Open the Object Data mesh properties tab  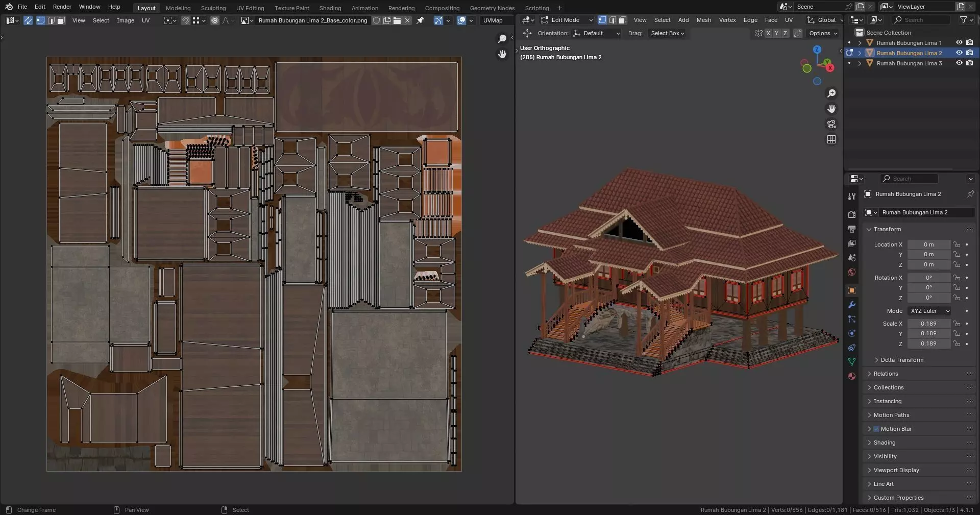(851, 362)
